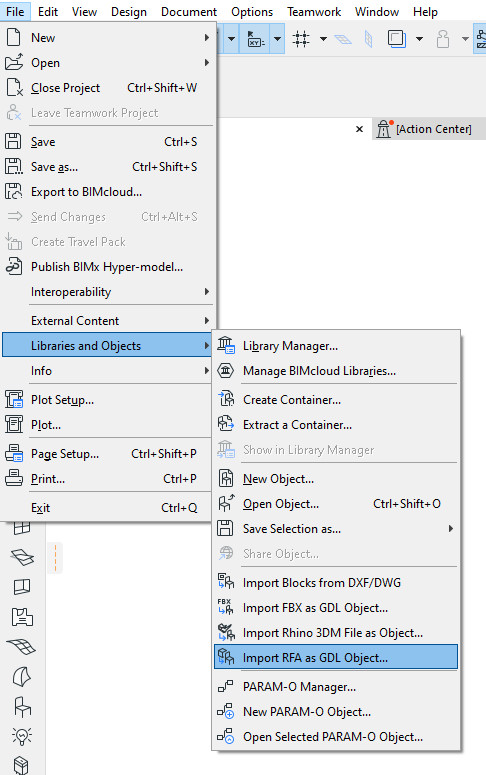Open the PARAM-O Manager

tap(336, 687)
